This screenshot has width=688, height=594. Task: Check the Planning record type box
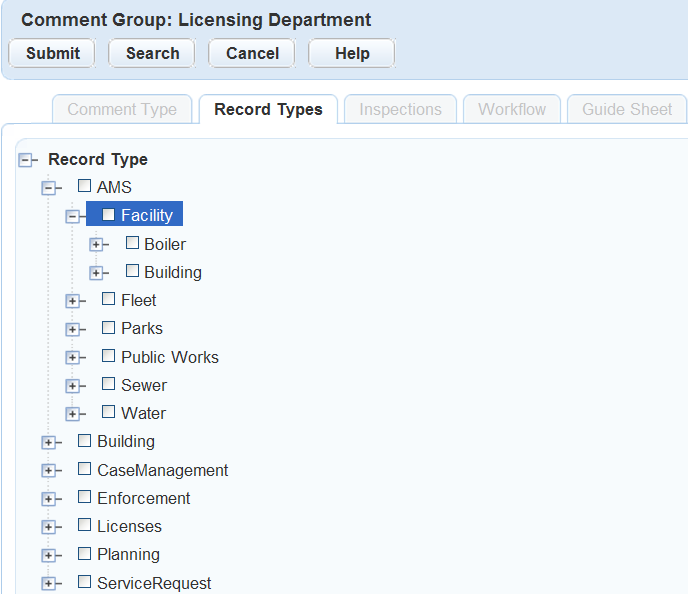[x=85, y=553]
